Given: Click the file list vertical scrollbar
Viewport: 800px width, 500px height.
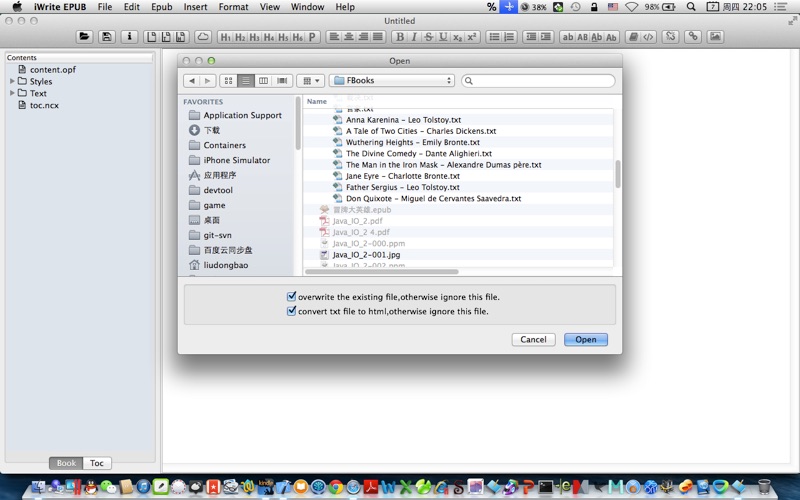Looking at the screenshot, I should tap(618, 174).
